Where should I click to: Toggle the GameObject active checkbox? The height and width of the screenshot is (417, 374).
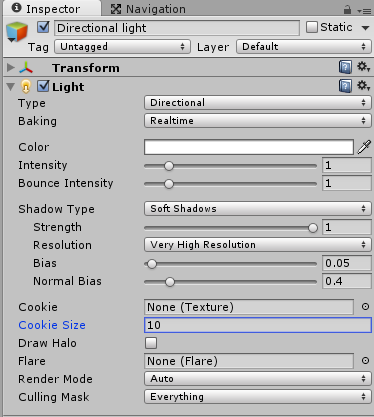pyautogui.click(x=43, y=27)
